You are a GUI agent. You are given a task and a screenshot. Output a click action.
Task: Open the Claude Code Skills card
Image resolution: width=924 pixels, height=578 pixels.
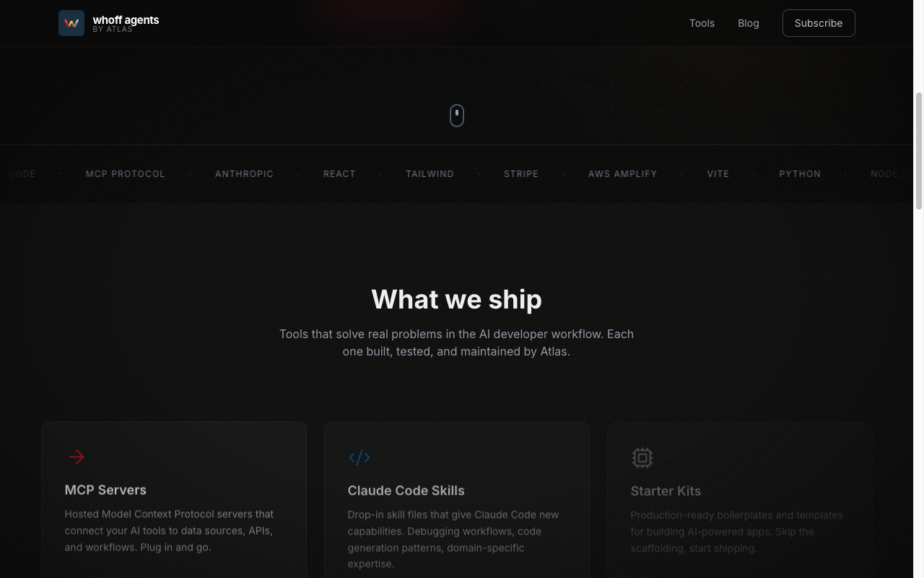tap(457, 500)
